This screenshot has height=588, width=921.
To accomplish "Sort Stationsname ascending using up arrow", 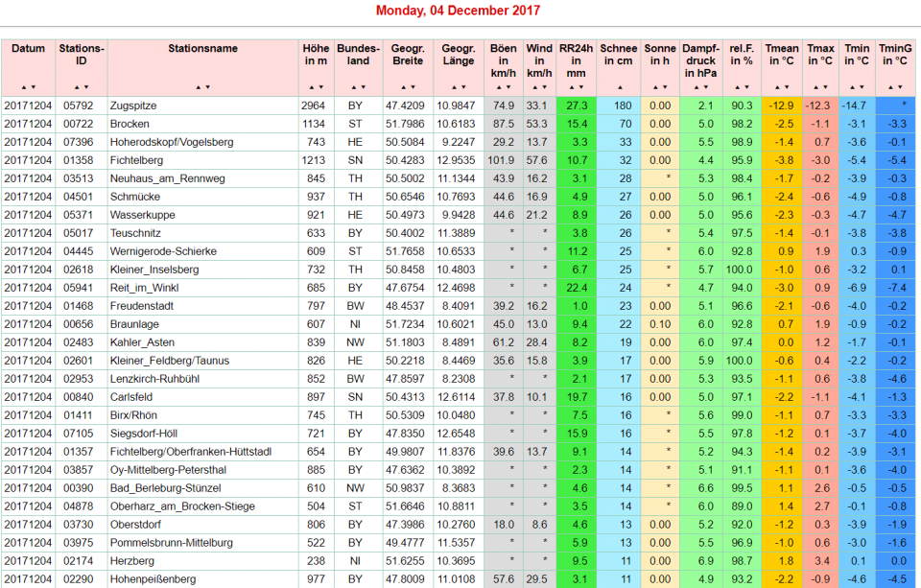I will pos(199,87).
